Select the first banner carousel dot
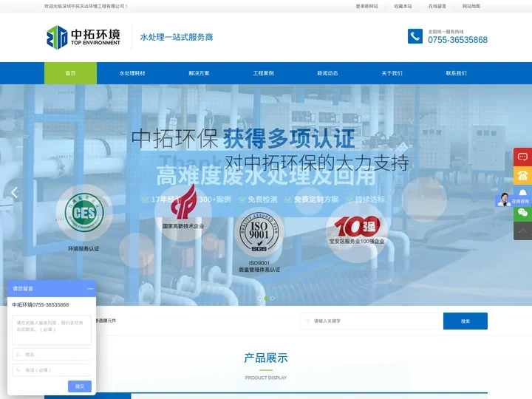Image resolution: width=532 pixels, height=399 pixels. [259, 299]
